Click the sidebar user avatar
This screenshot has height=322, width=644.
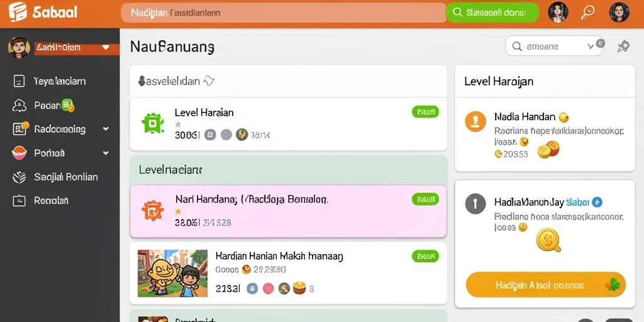[x=19, y=48]
